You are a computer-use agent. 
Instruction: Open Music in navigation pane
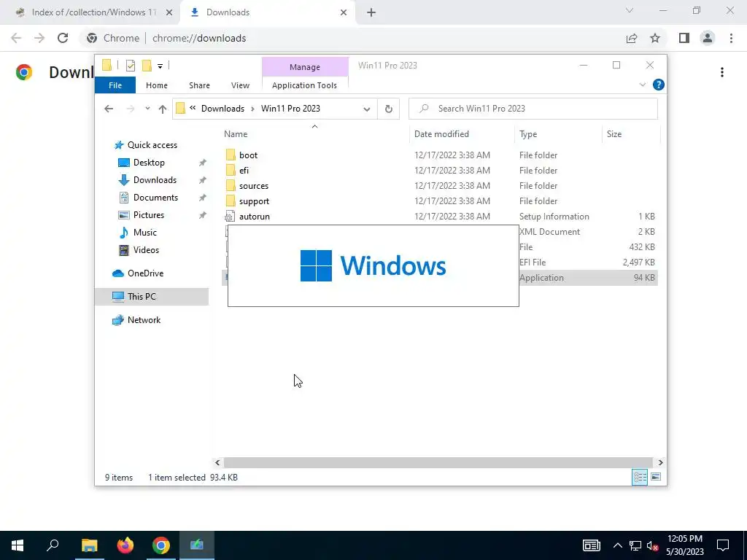pos(145,233)
